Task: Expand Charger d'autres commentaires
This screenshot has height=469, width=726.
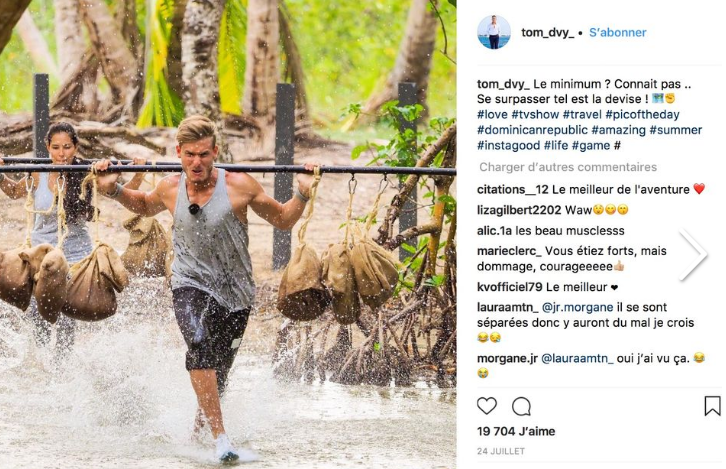Action: (568, 167)
